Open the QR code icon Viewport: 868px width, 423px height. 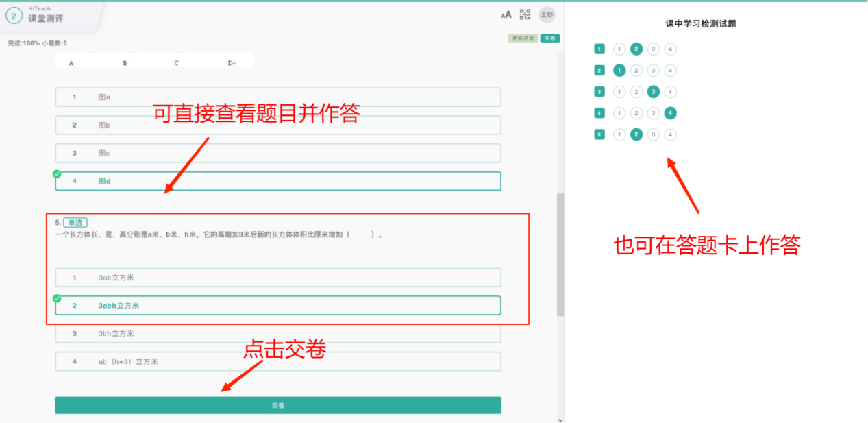pyautogui.click(x=525, y=14)
